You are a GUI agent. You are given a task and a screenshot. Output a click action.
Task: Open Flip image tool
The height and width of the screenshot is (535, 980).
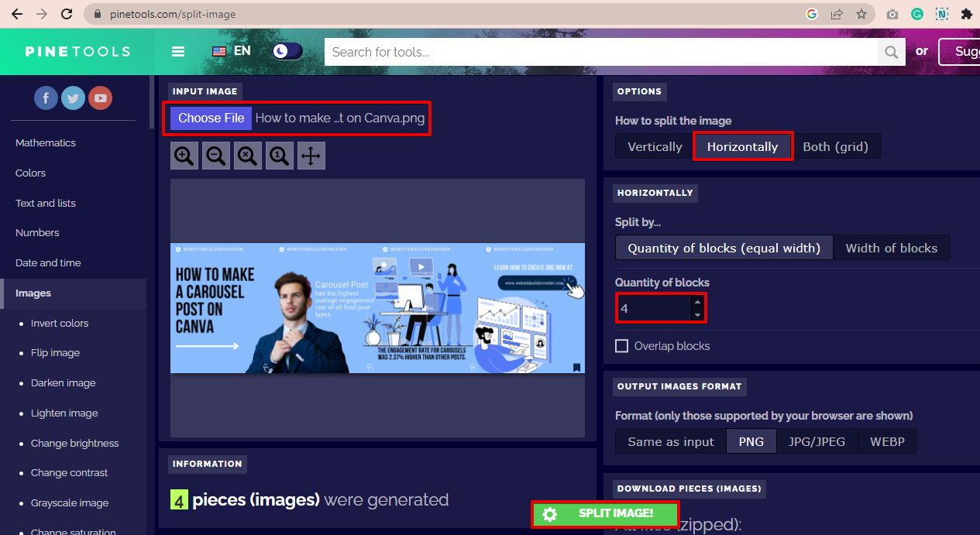point(55,352)
